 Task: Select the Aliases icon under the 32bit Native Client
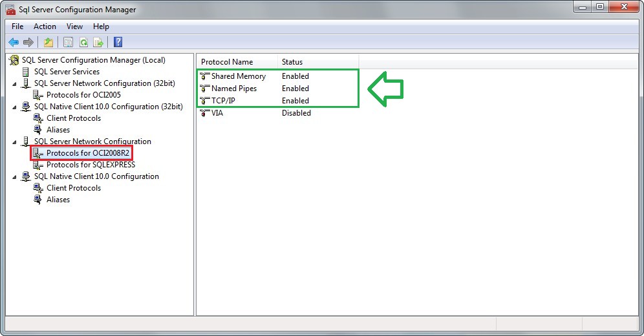38,130
